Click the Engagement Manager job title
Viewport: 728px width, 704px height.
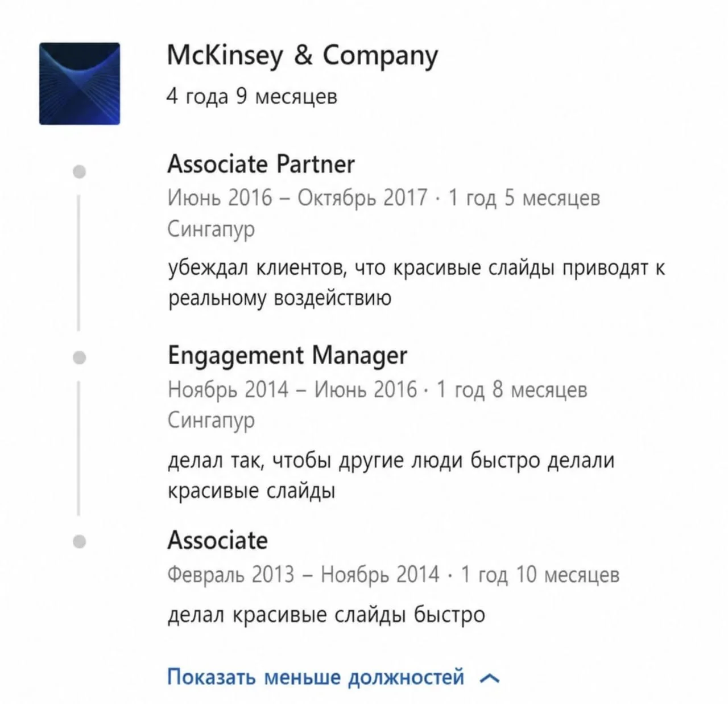pyautogui.click(x=287, y=356)
